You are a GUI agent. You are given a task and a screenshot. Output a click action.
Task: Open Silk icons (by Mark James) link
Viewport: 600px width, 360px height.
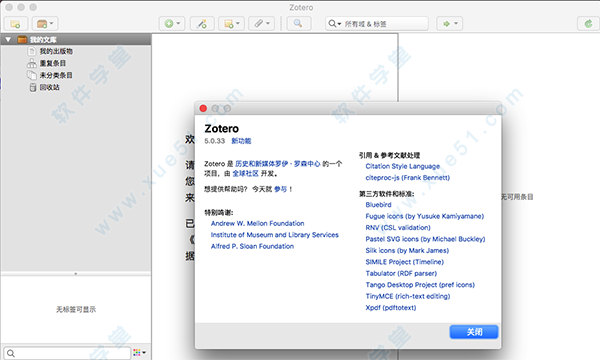407,251
